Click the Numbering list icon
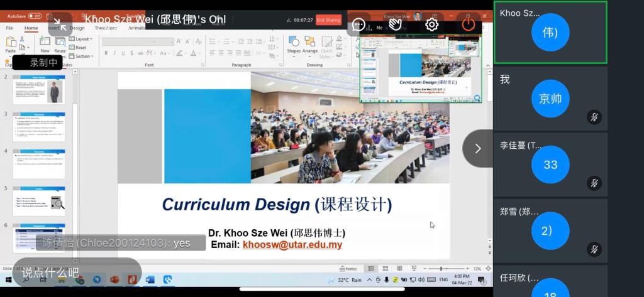Image resolution: width=644 pixels, height=297 pixels. 227,41
